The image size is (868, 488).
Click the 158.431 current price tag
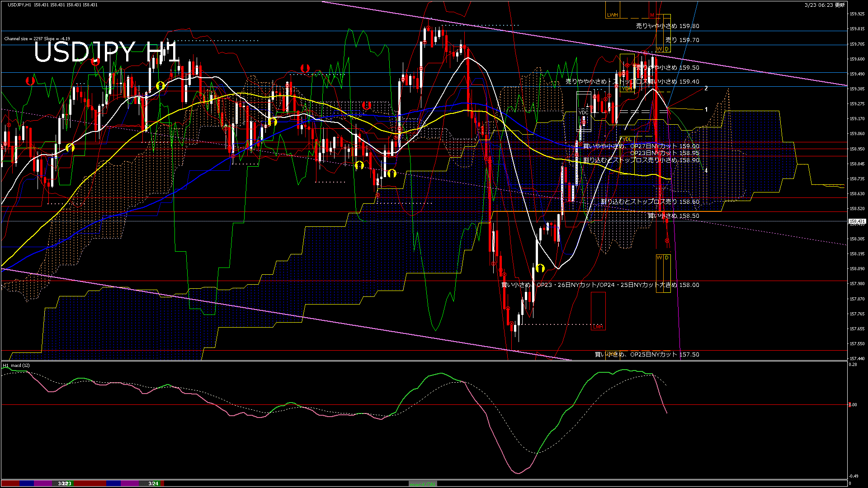857,221
